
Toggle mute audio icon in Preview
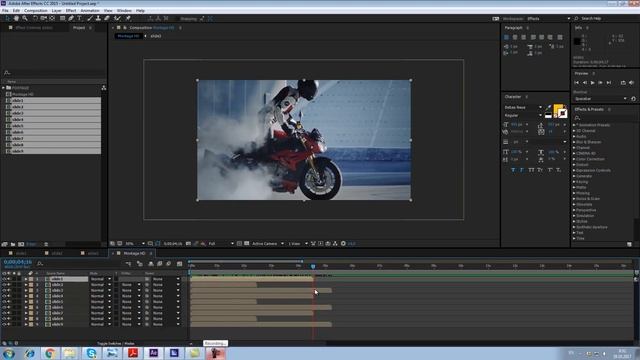click(x=631, y=82)
